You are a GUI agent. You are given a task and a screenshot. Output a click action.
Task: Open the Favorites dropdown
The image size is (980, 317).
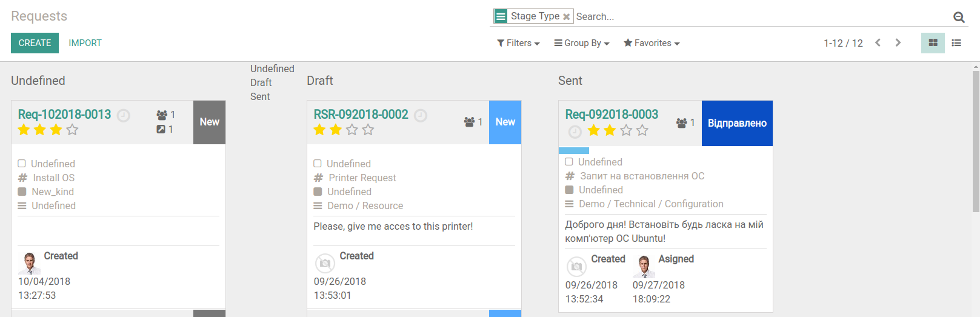coord(652,43)
